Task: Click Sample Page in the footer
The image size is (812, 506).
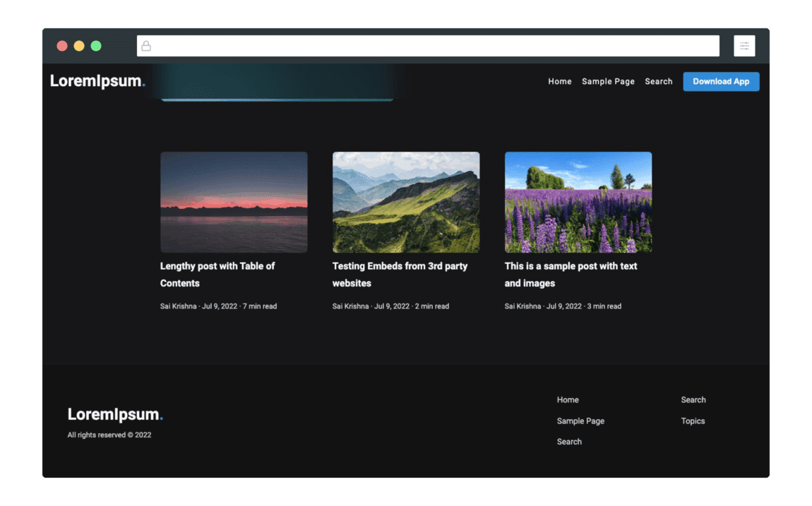Action: point(580,421)
